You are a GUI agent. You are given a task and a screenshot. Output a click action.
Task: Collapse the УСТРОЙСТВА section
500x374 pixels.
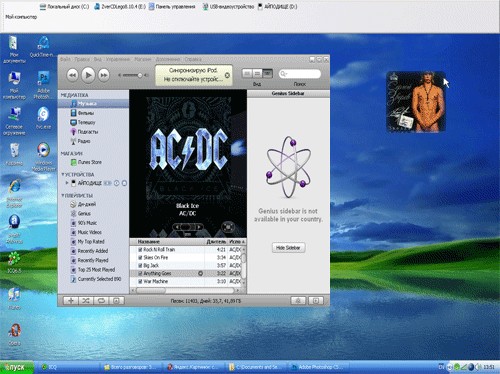tap(63, 174)
